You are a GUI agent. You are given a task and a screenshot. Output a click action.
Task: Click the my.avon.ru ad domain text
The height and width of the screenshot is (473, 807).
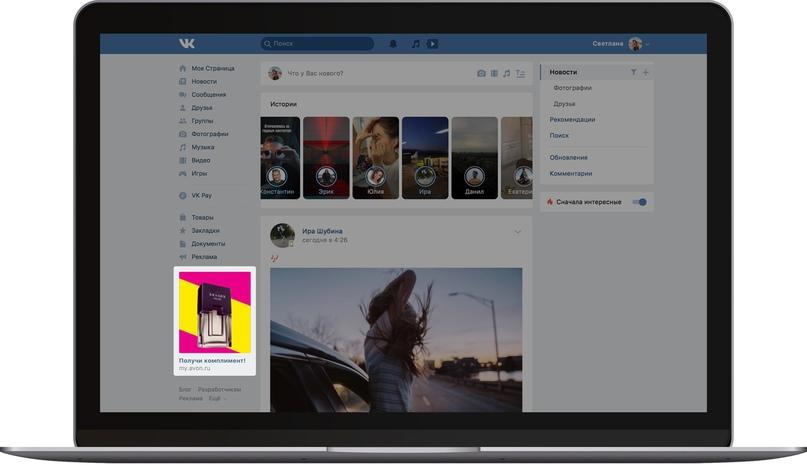point(195,369)
